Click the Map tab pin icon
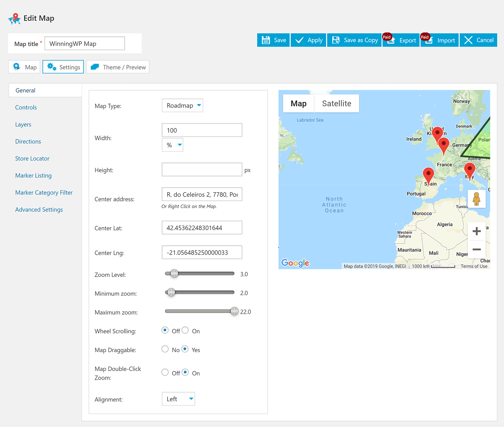This screenshot has width=504, height=427. pyautogui.click(x=17, y=66)
